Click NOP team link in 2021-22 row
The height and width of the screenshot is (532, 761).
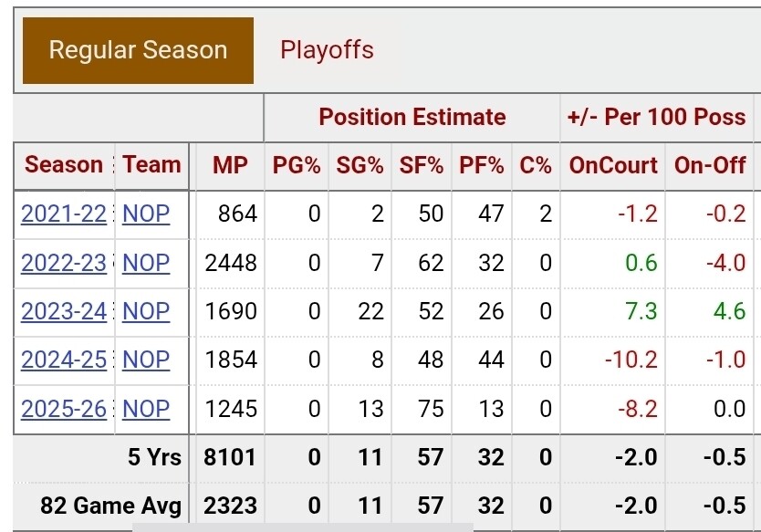pos(146,214)
